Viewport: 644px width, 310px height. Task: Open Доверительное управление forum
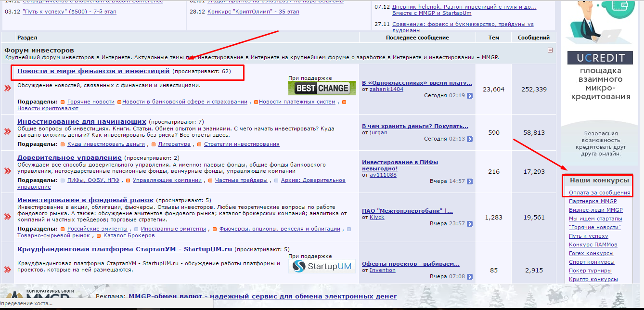(x=69, y=157)
